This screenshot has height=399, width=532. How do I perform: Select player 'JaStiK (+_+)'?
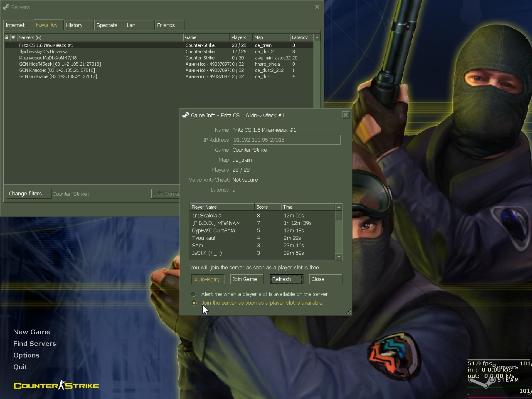point(263,253)
